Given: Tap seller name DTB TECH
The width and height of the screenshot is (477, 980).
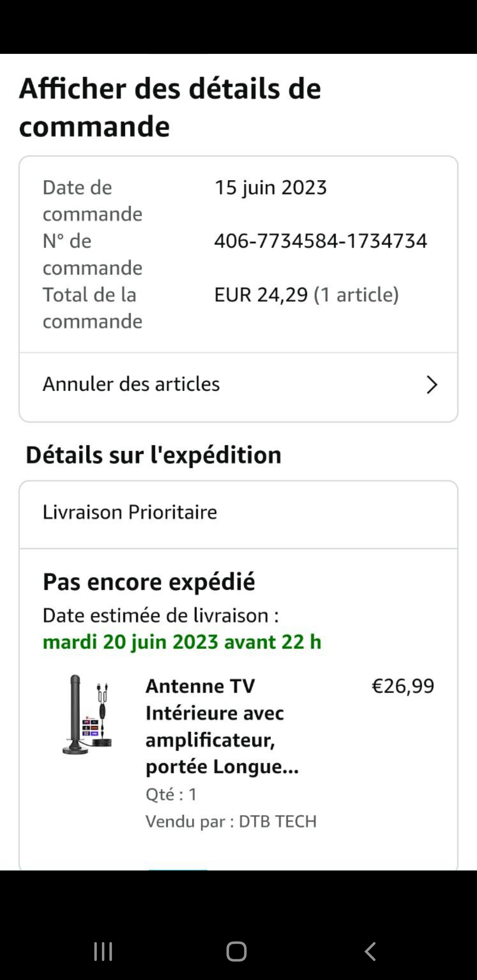Looking at the screenshot, I should [277, 822].
